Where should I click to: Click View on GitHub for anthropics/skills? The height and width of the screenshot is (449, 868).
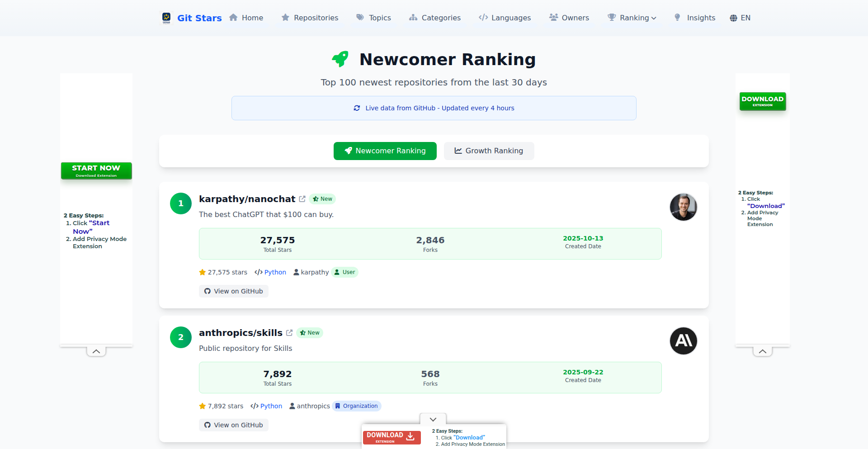(234, 425)
